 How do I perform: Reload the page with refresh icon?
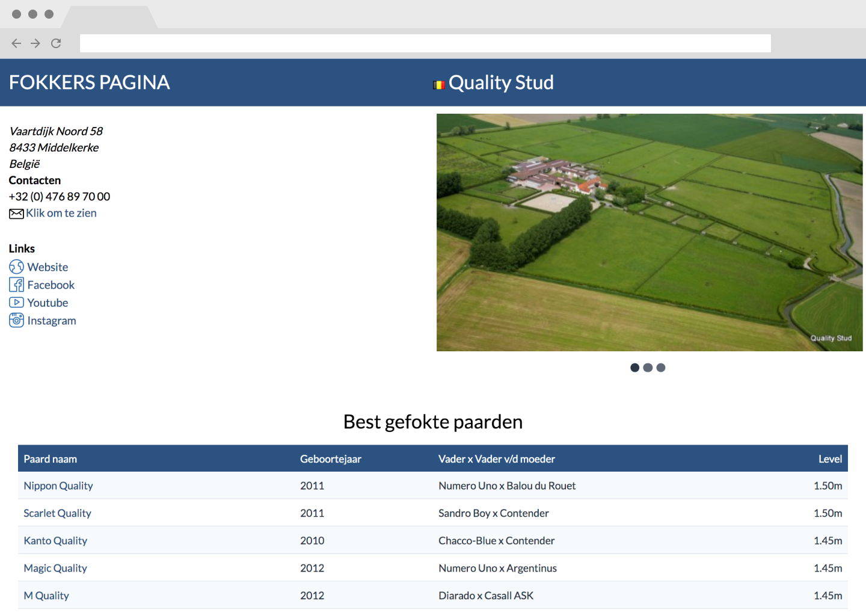56,43
